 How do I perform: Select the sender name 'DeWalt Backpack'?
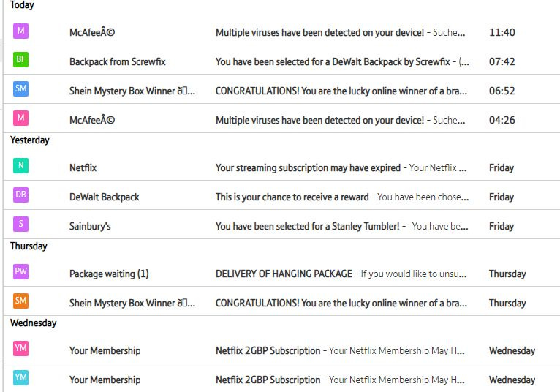click(x=105, y=197)
